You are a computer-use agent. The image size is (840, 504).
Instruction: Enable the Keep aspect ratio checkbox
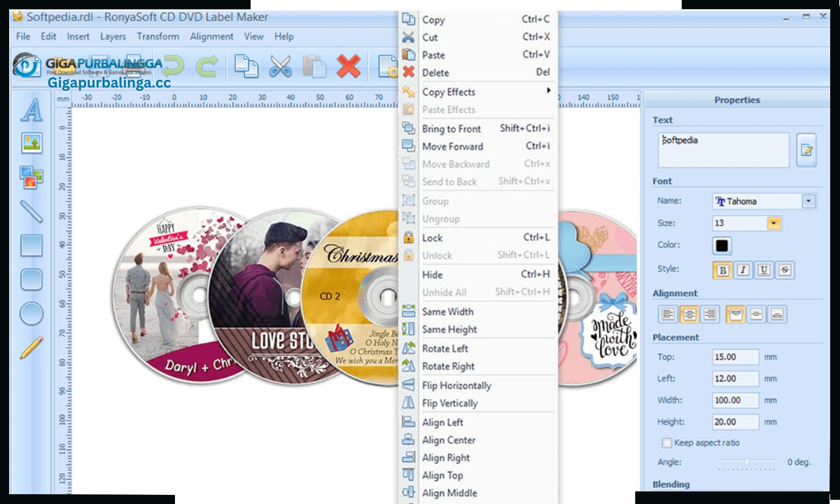tap(667, 443)
